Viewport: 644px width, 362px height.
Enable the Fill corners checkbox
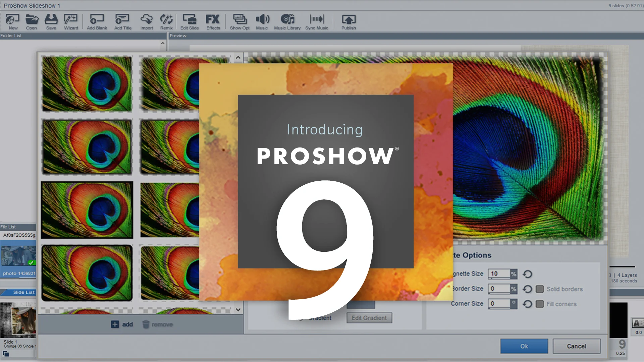tap(540, 304)
